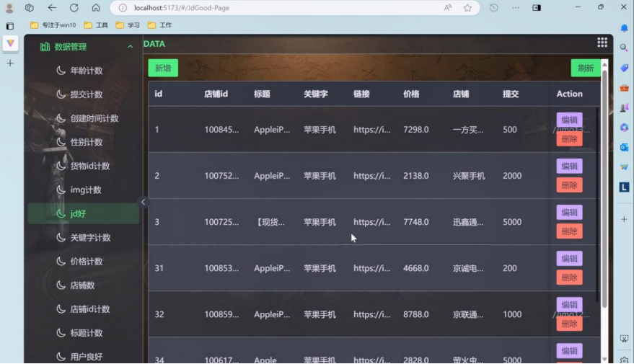Open the workspaces icon in title bar
This screenshot has width=634, height=364.
[x=30, y=8]
